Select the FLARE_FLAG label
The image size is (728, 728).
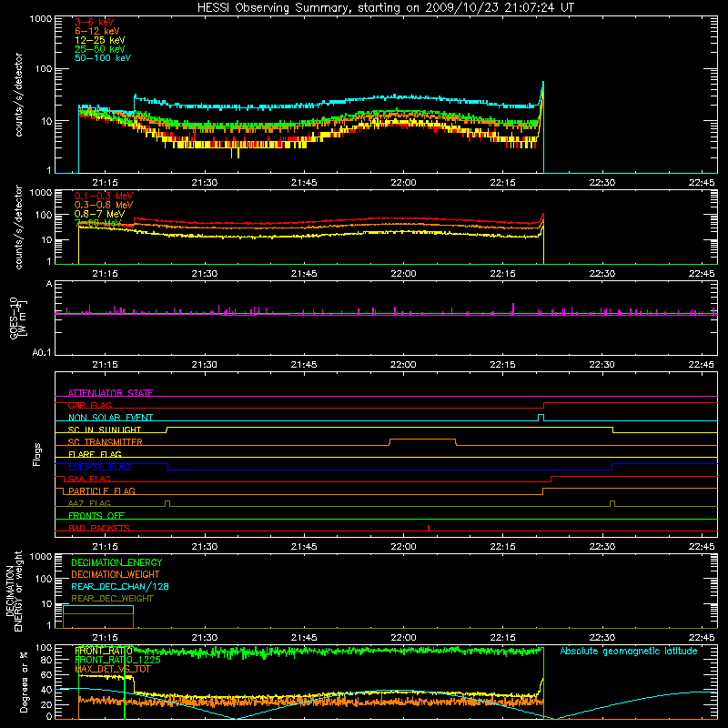(x=95, y=454)
